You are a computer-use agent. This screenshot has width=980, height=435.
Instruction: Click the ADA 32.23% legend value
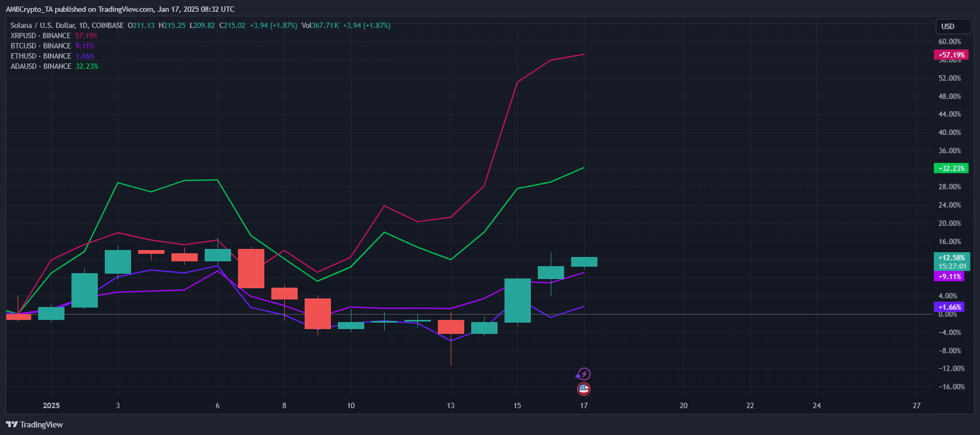point(87,66)
